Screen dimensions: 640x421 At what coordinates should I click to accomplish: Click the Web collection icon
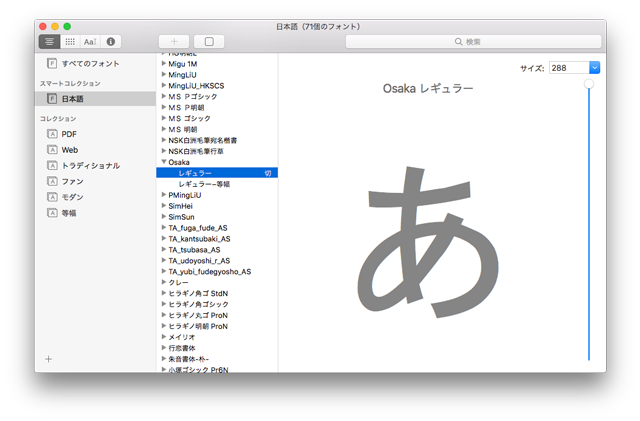tap(52, 150)
